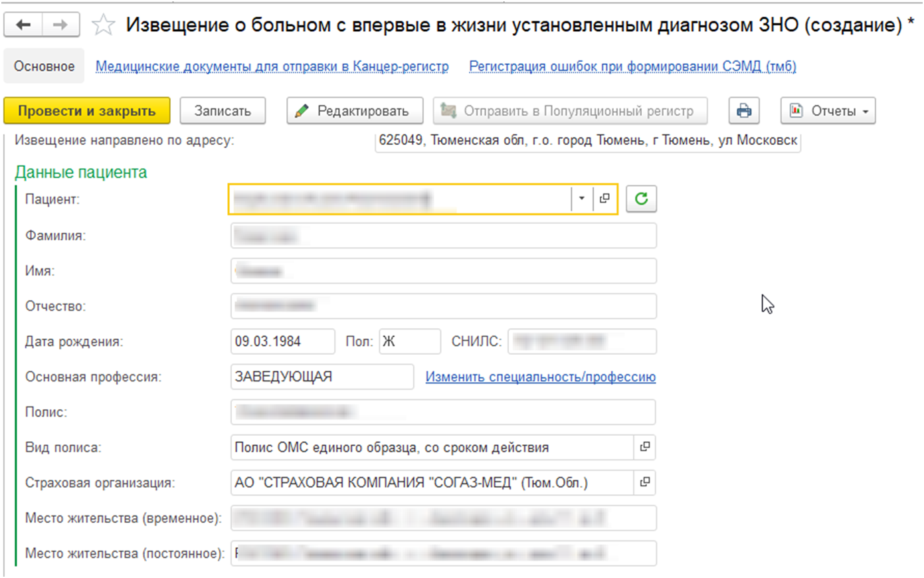Viewport: 924px width, 578px height.
Task: Click the printer icon button
Action: coord(743,111)
